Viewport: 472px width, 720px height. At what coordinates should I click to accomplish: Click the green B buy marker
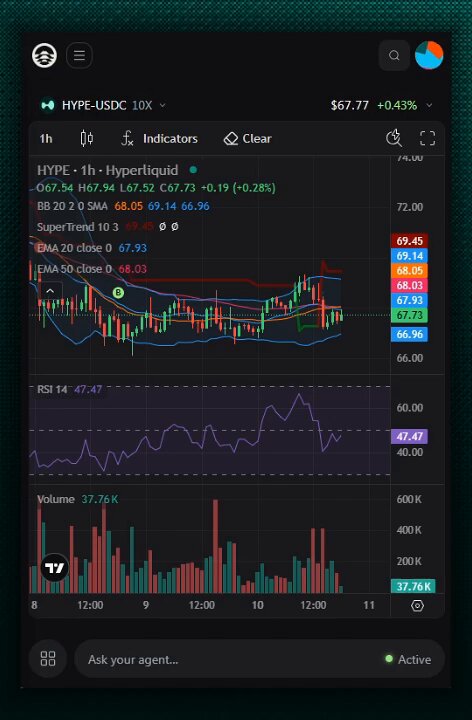(x=118, y=292)
